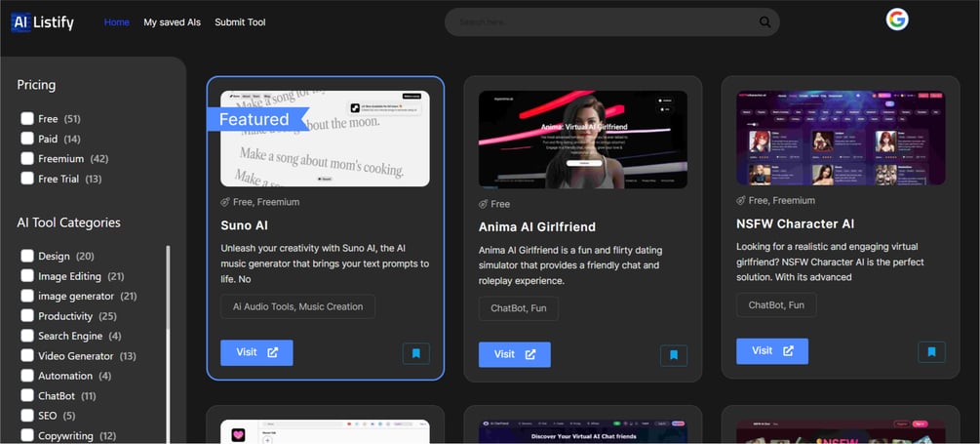Bookmark the Suno AI card
This screenshot has height=444, width=980.
(x=416, y=353)
